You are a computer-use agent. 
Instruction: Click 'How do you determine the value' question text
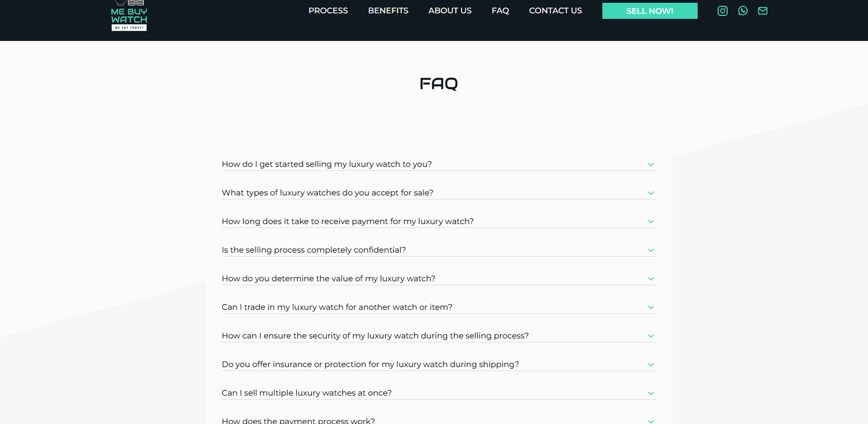pos(328,278)
